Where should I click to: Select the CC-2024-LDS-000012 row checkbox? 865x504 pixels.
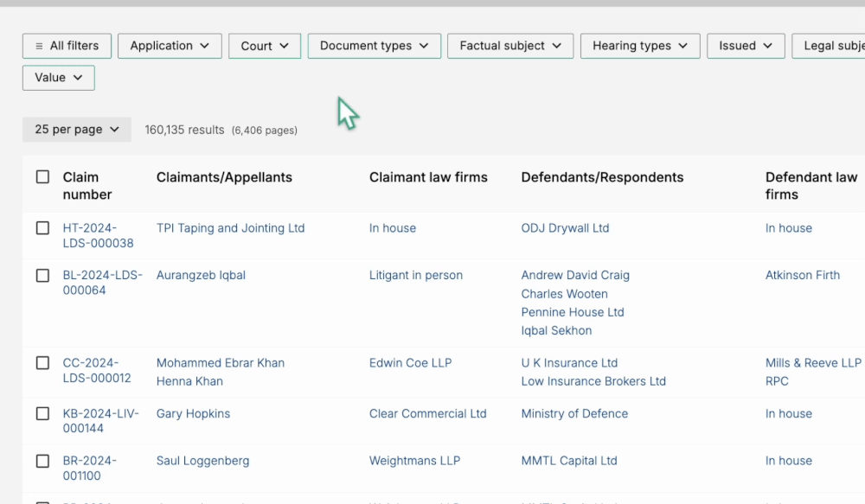42,363
